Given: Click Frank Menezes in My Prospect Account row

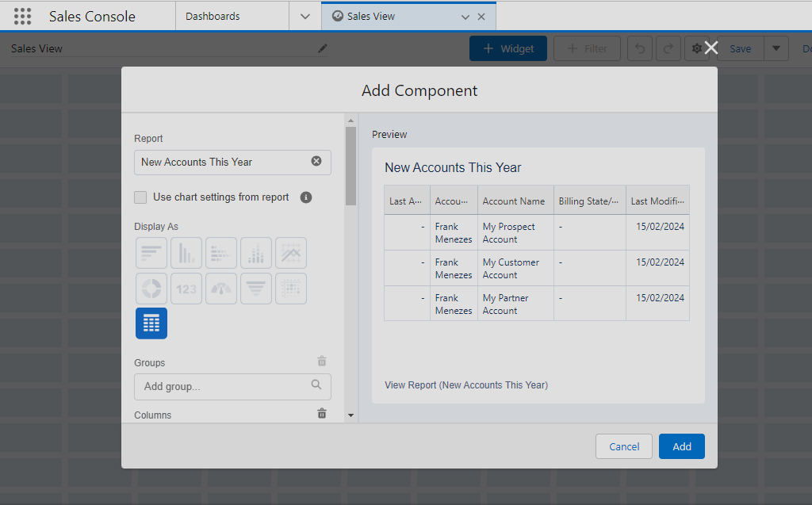Looking at the screenshot, I should pyautogui.click(x=454, y=232).
